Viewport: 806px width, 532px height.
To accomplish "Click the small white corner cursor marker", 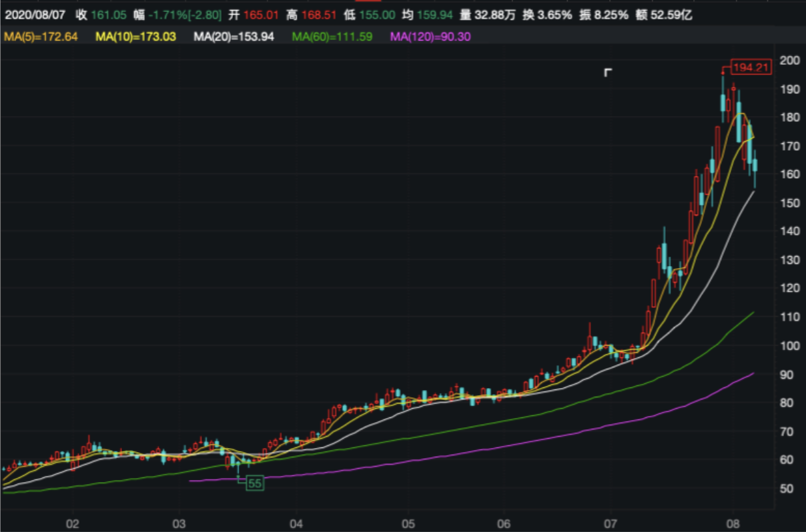I will click(x=607, y=72).
